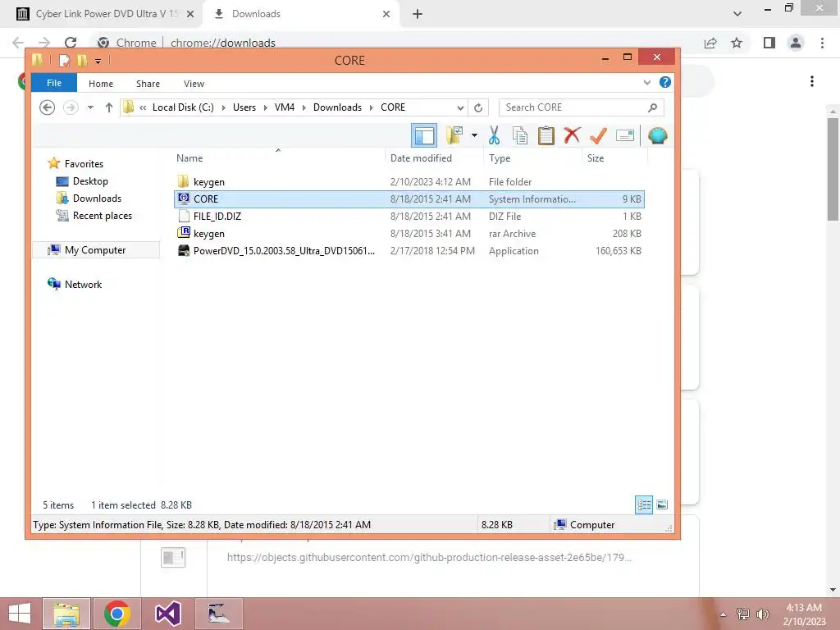
Task: Select Network in navigation pane
Action: (x=83, y=285)
